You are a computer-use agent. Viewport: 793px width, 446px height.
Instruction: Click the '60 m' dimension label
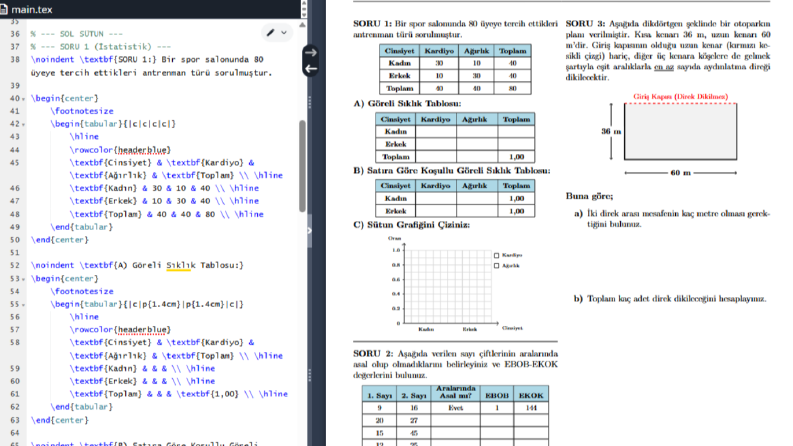[680, 173]
